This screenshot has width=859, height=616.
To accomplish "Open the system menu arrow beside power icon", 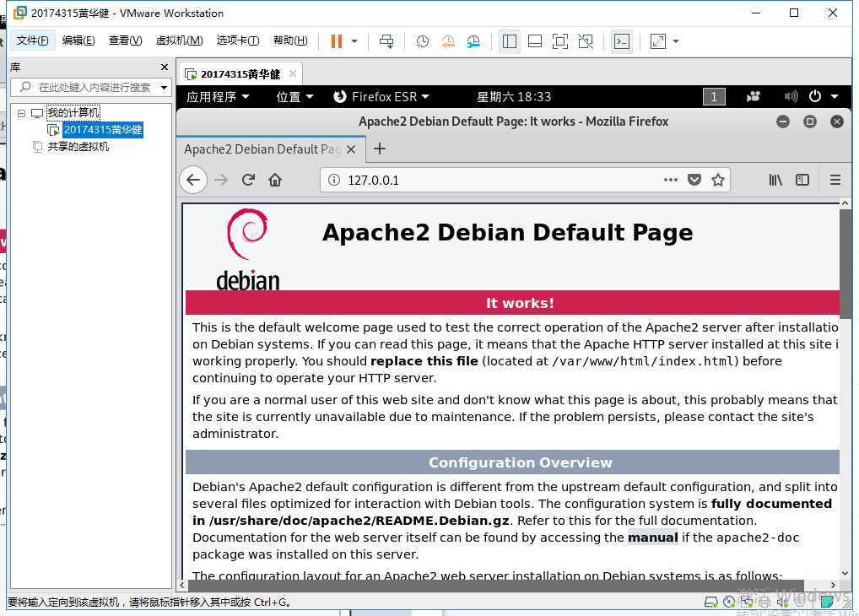I will [835, 96].
